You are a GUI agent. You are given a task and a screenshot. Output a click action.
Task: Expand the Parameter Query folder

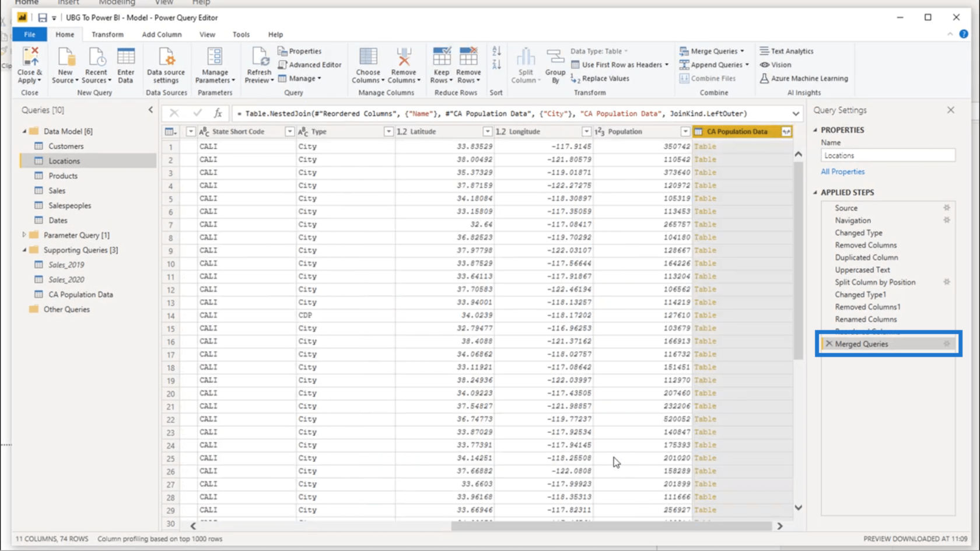coord(24,235)
